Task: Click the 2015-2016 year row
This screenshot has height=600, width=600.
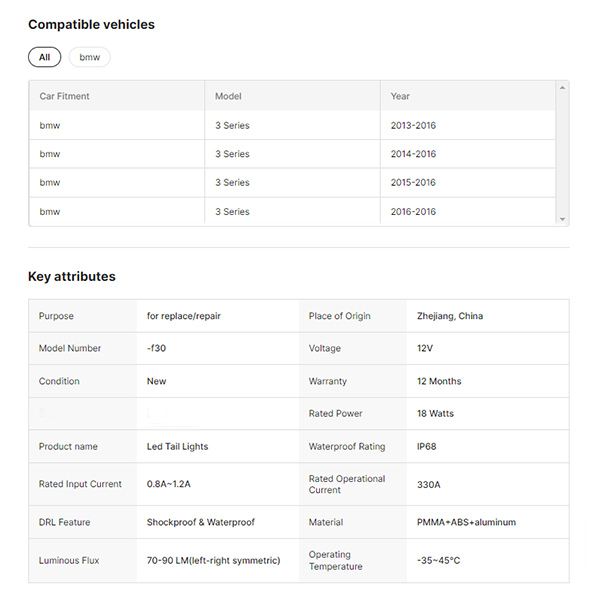Action: click(413, 182)
